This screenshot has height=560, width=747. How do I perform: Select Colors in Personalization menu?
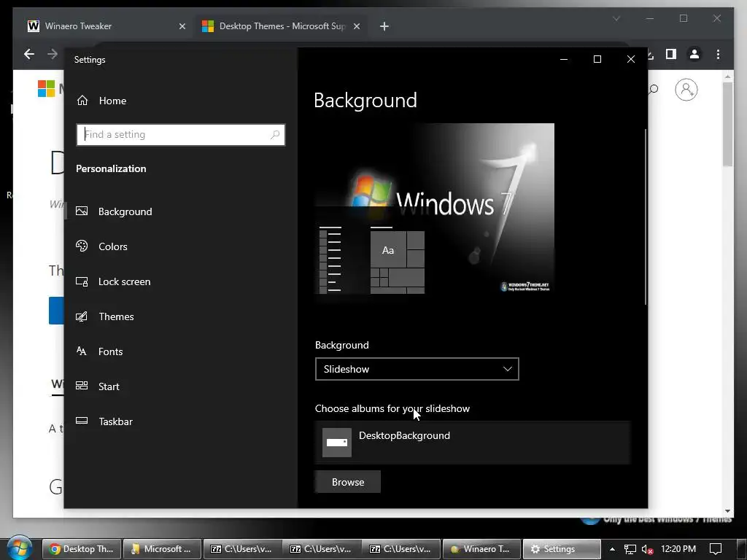(x=113, y=246)
